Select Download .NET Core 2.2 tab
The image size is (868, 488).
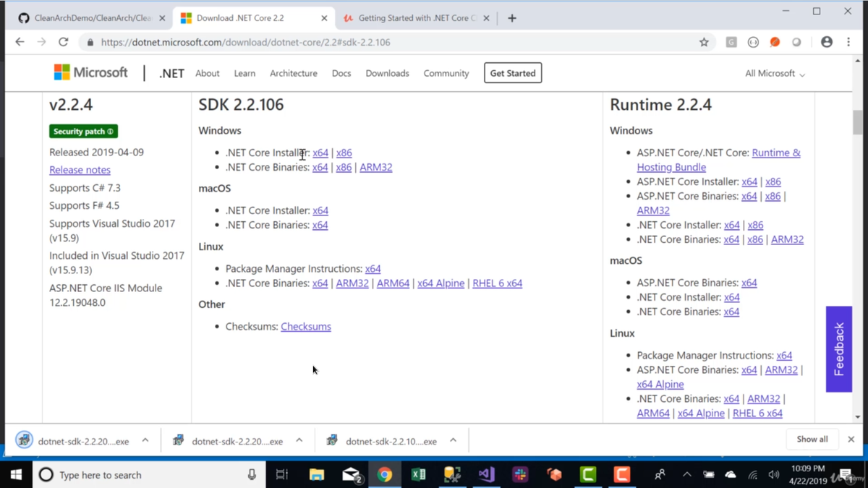[x=253, y=18]
